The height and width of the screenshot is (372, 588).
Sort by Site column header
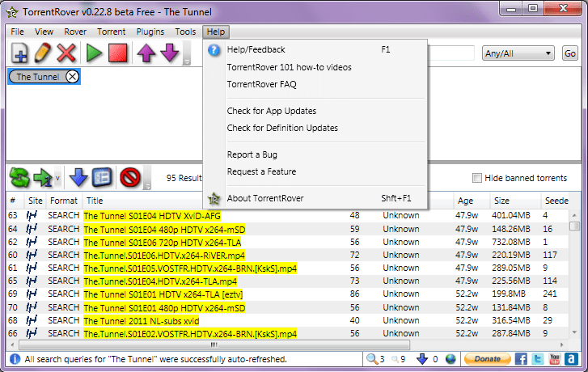(x=36, y=201)
